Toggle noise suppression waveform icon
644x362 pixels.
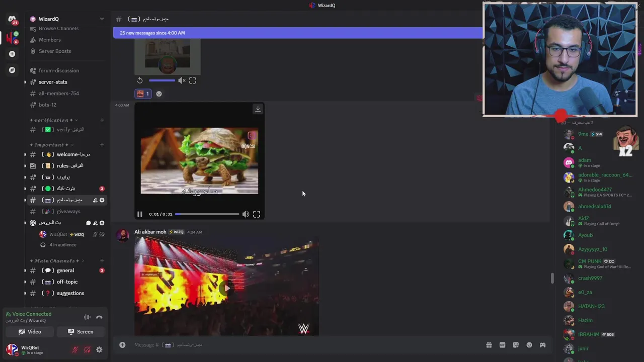click(87, 317)
